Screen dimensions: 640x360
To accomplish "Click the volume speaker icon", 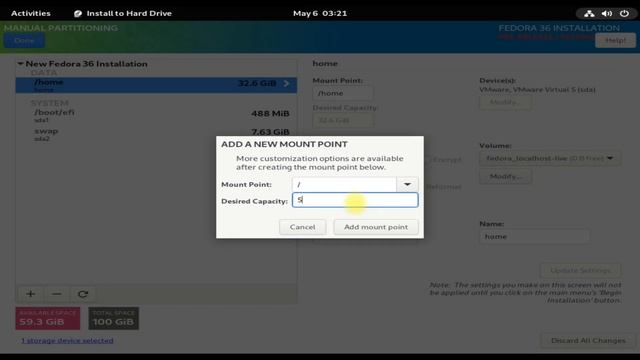I will (x=607, y=13).
